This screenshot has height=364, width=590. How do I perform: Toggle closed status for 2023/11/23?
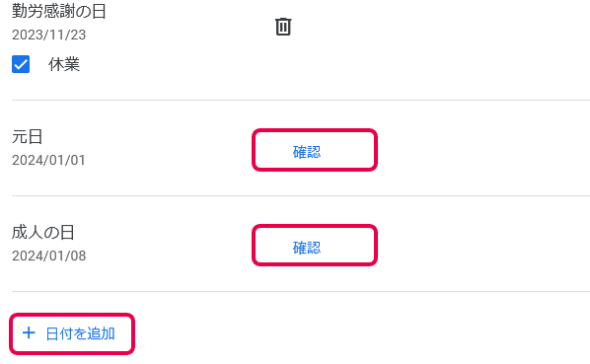point(21,64)
